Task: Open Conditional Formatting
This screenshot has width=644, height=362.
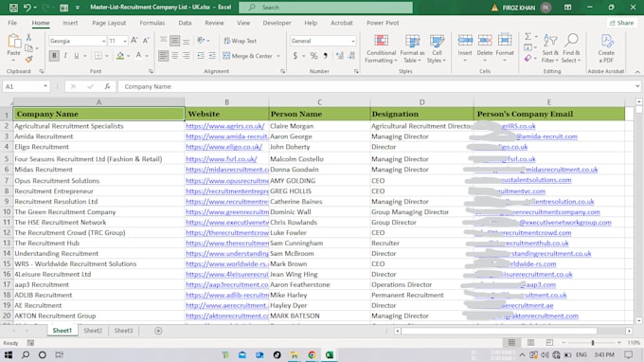Action: 381,49
